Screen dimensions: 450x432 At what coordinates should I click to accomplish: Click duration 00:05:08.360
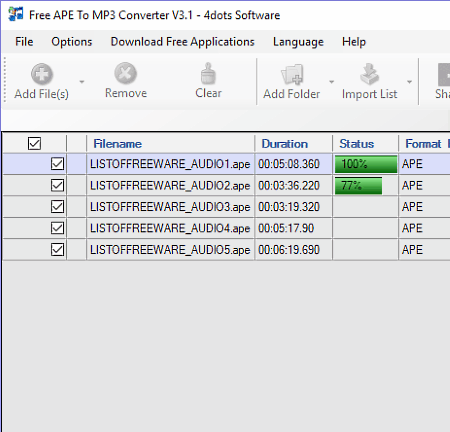click(289, 164)
